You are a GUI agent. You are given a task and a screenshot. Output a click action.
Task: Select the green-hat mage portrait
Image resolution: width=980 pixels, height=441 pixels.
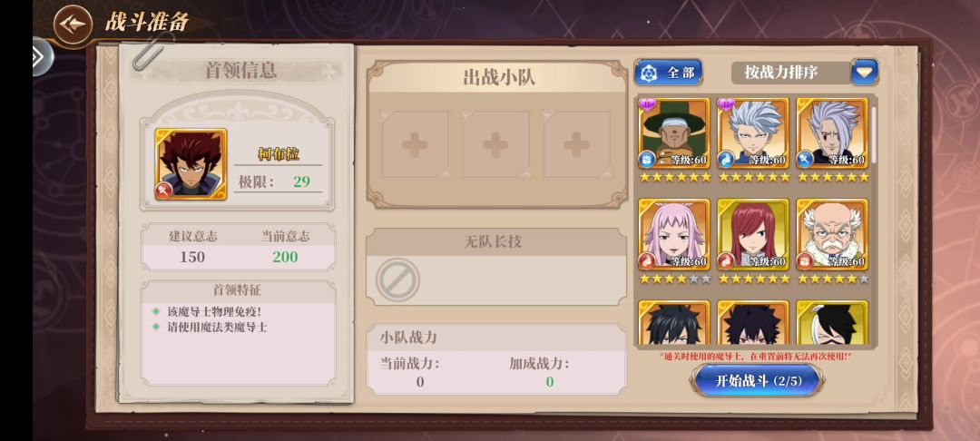(x=673, y=133)
